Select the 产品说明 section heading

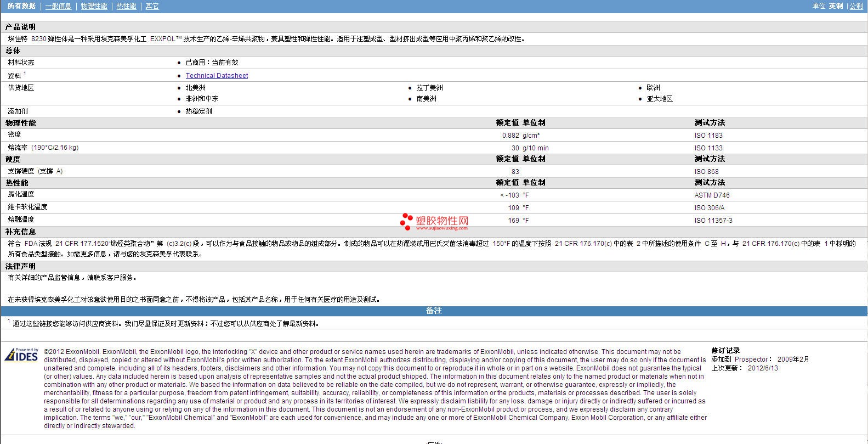click(20, 27)
